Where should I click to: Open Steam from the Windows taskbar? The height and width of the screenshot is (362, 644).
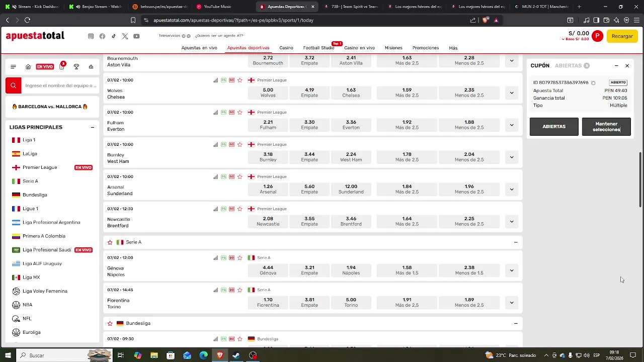point(236,355)
